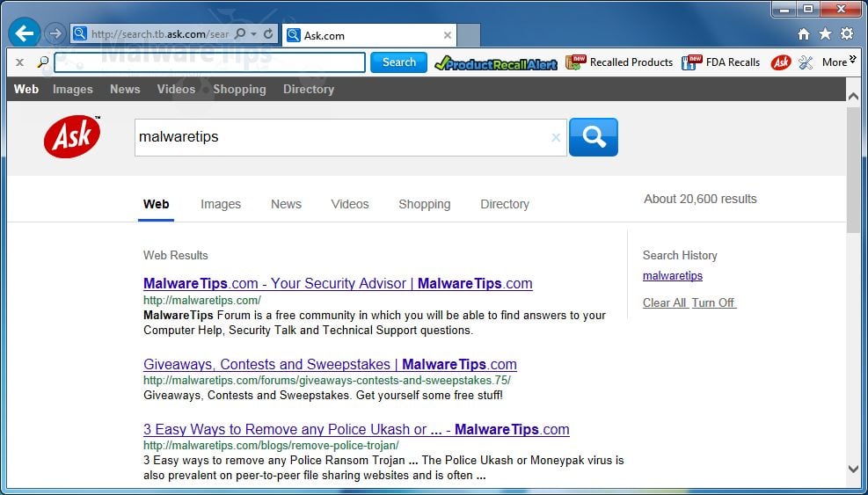This screenshot has width=868, height=495.
Task: Refresh the page with reload icon
Action: pos(268,33)
